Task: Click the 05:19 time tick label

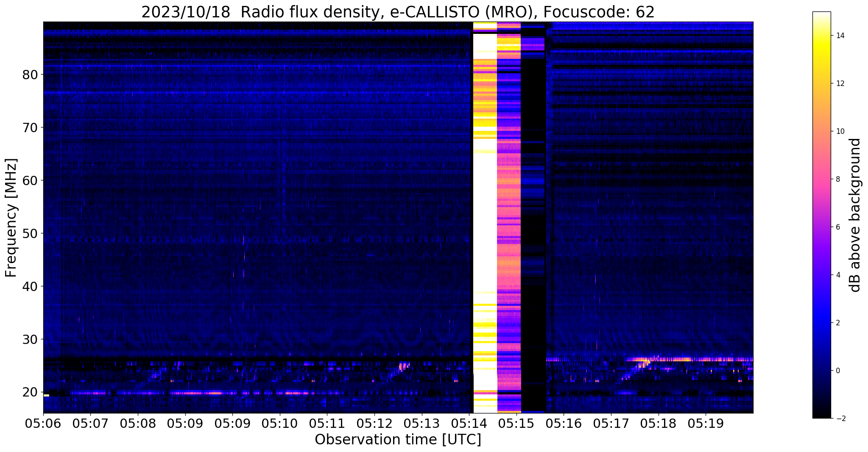Action: (x=706, y=423)
